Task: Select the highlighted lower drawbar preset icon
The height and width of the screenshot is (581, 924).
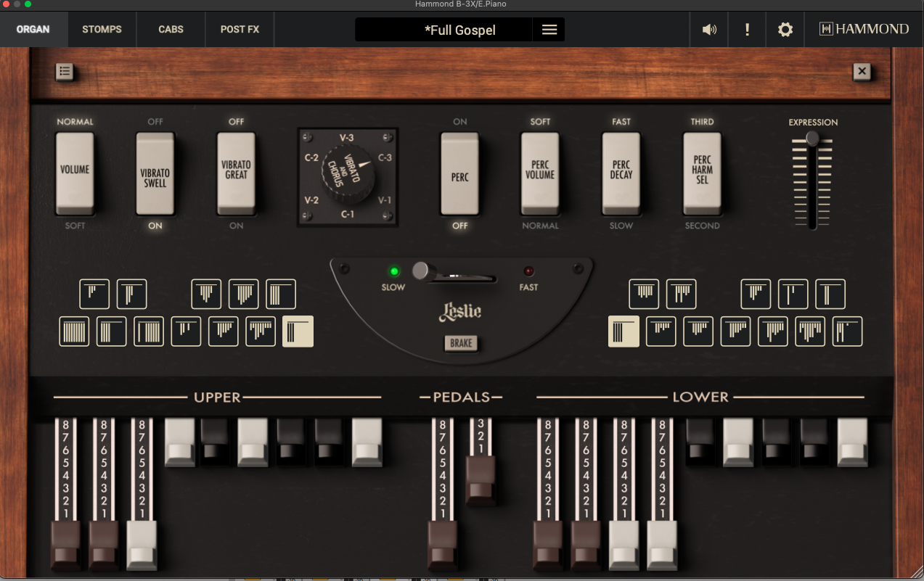Action: pyautogui.click(x=624, y=331)
